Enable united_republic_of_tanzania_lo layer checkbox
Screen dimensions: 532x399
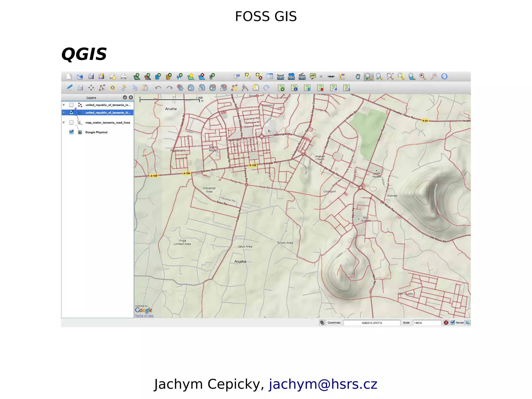coord(71,105)
